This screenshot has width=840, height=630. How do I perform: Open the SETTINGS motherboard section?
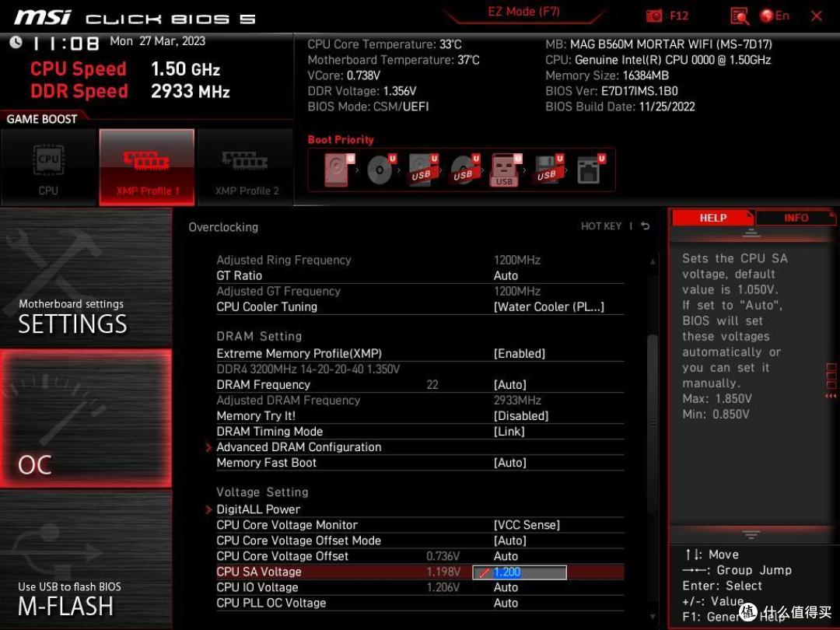(86, 278)
